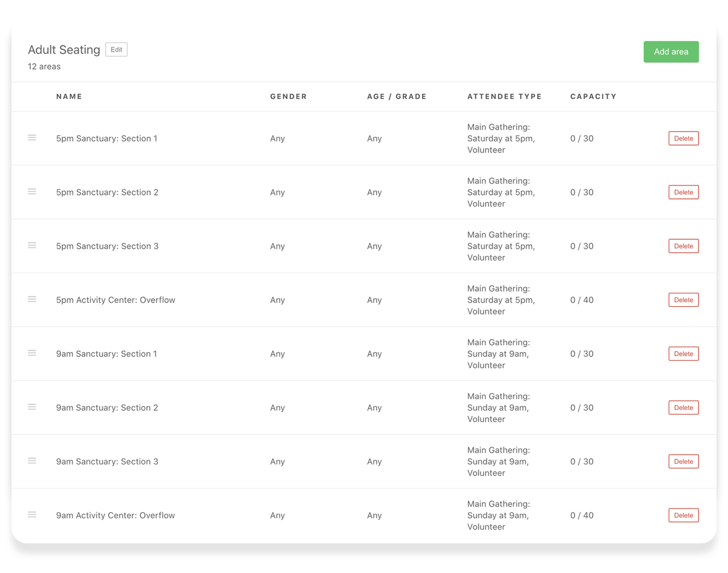728x573 pixels.
Task: Open the 5pm Sanctuary: Section 2 area
Action: (107, 192)
